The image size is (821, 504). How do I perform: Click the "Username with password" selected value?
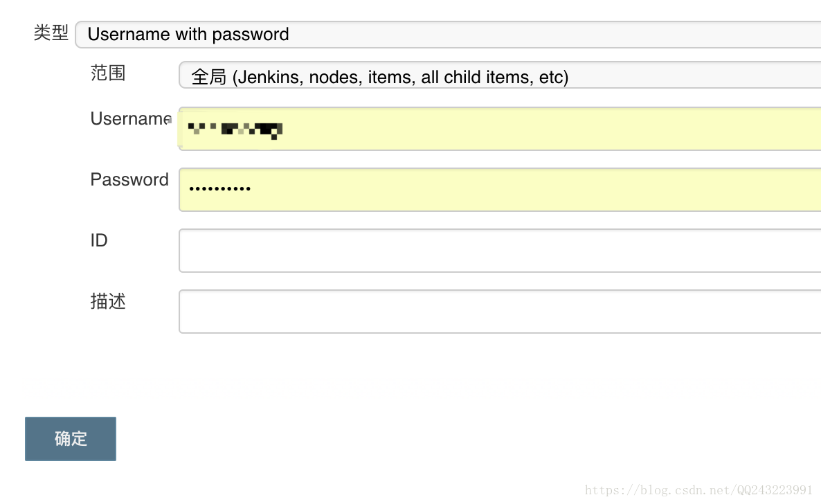[188, 35]
